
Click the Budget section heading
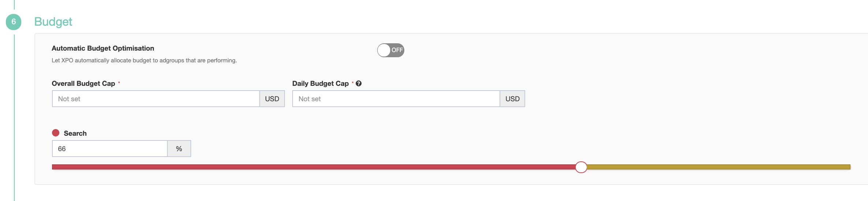53,22
